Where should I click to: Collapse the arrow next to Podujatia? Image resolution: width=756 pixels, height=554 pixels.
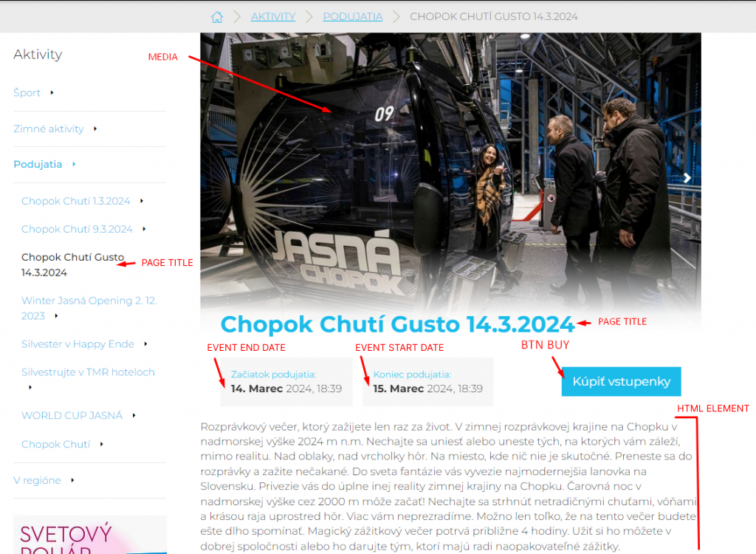point(74,165)
